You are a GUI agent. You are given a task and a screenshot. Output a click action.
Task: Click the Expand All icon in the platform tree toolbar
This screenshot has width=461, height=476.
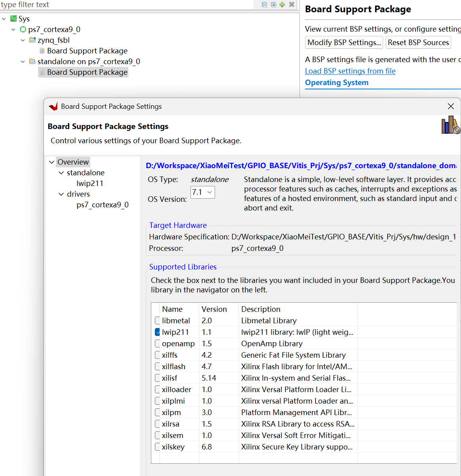(273, 5)
